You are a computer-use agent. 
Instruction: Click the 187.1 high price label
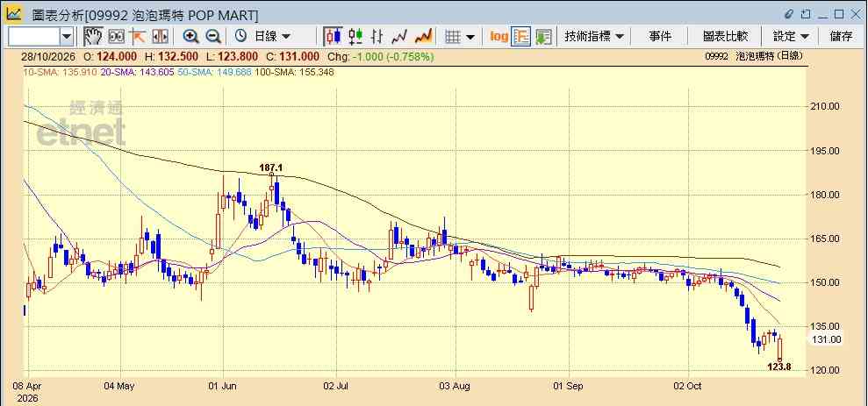(270, 167)
